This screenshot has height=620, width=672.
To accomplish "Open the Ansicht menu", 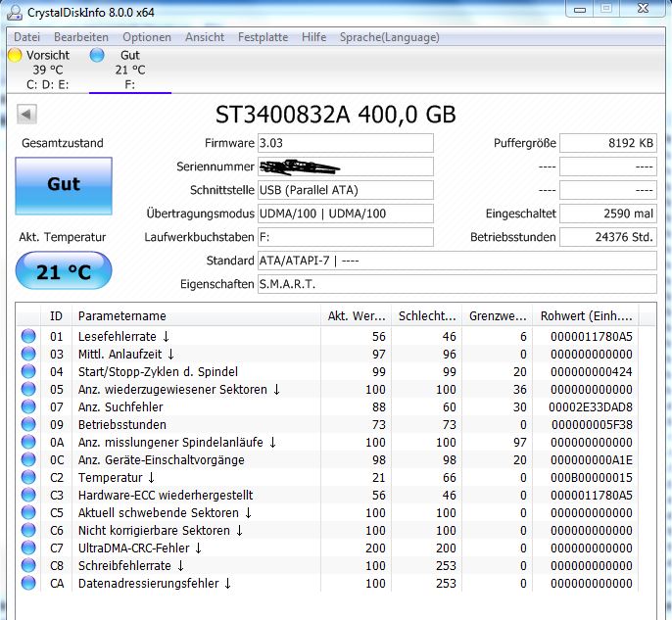I will point(205,37).
